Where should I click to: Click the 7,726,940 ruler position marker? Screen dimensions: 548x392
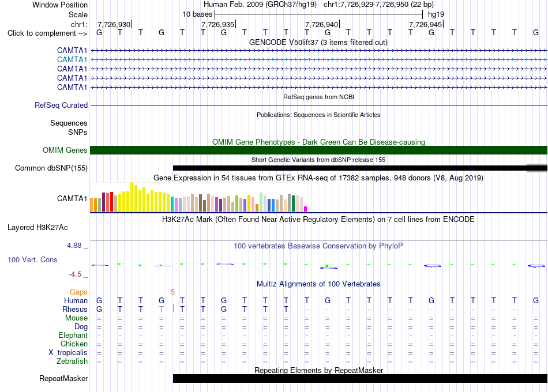[322, 24]
